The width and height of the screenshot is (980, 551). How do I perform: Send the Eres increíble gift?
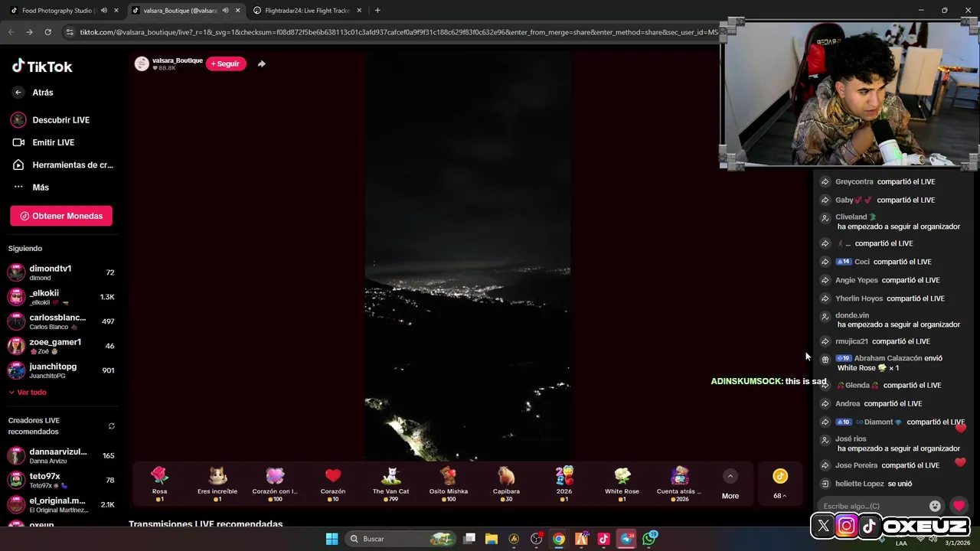click(x=217, y=484)
